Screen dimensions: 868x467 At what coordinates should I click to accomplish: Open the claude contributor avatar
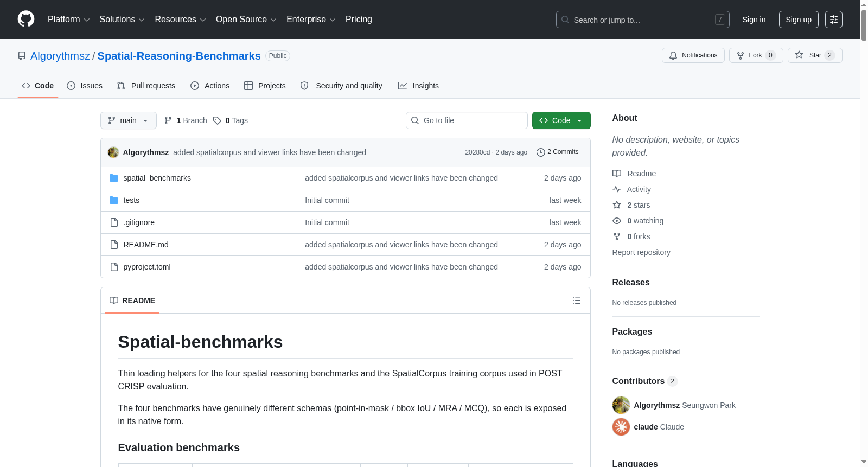coord(621,427)
